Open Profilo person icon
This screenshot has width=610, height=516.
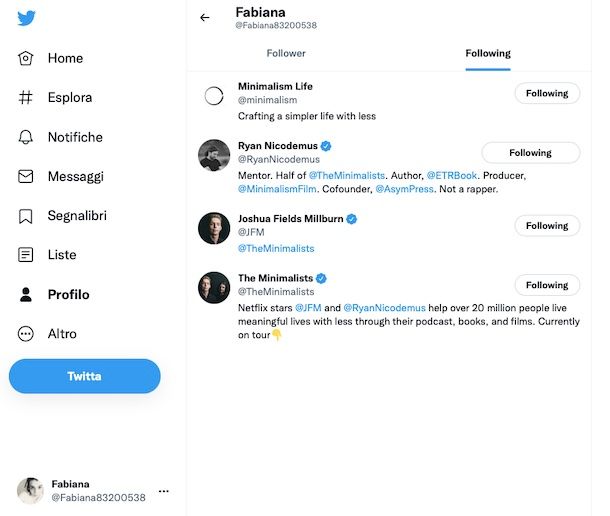[x=26, y=295]
